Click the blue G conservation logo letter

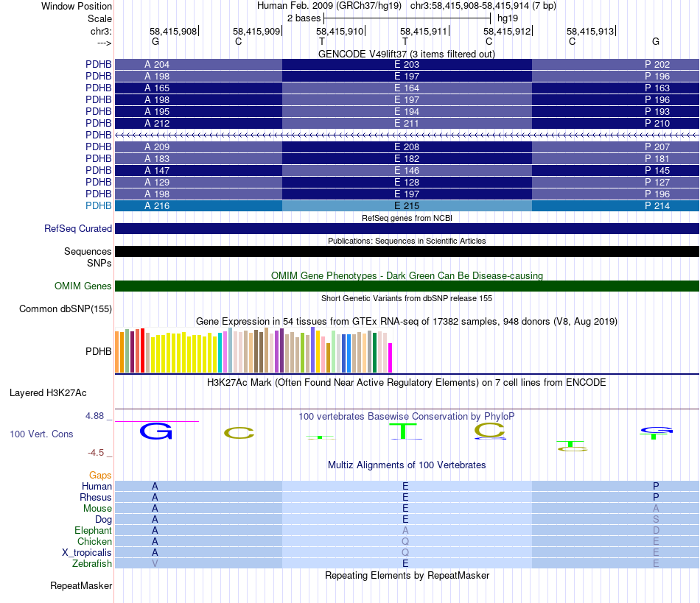coord(155,431)
